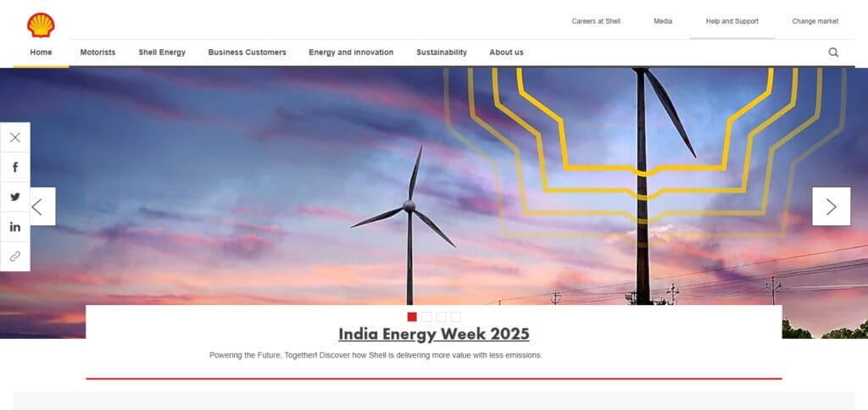Select the second carousel indicator
Image resolution: width=868 pixels, height=410 pixels.
[x=426, y=317]
